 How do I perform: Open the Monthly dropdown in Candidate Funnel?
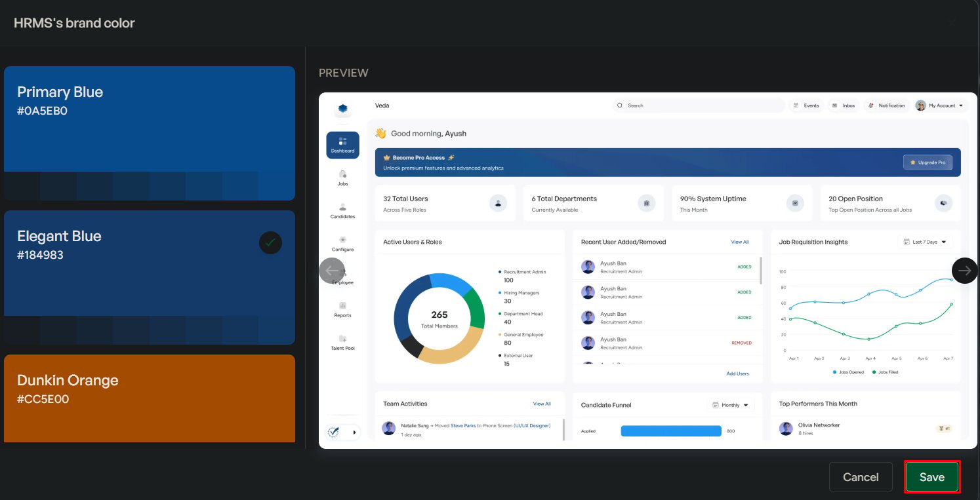pos(731,405)
